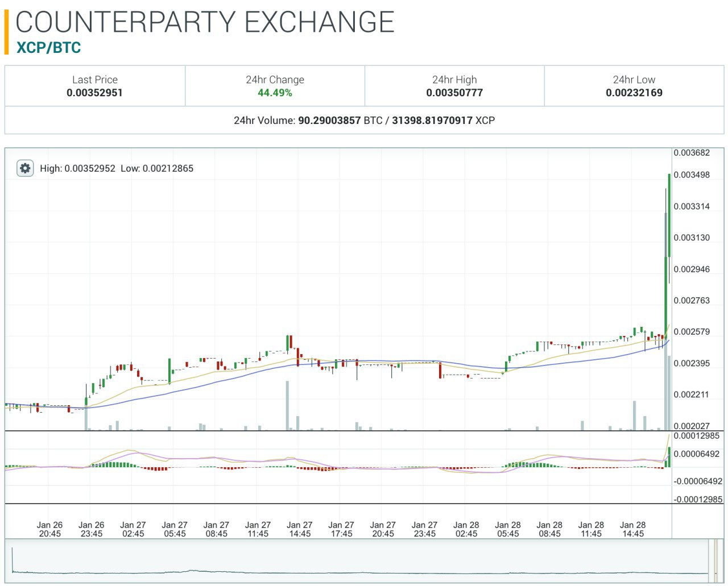Click the -0.00006492 MACD axis label
The width and height of the screenshot is (728, 586).
click(x=698, y=481)
